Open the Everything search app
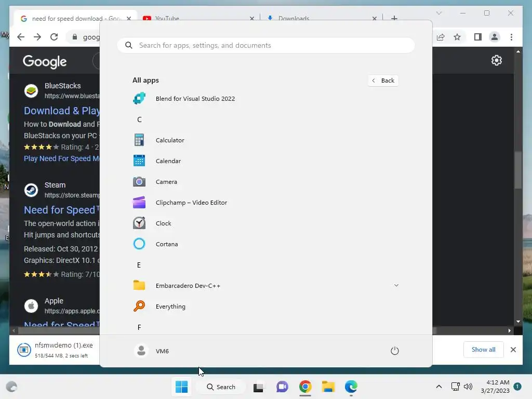This screenshot has width=532, height=399. [x=265, y=307]
